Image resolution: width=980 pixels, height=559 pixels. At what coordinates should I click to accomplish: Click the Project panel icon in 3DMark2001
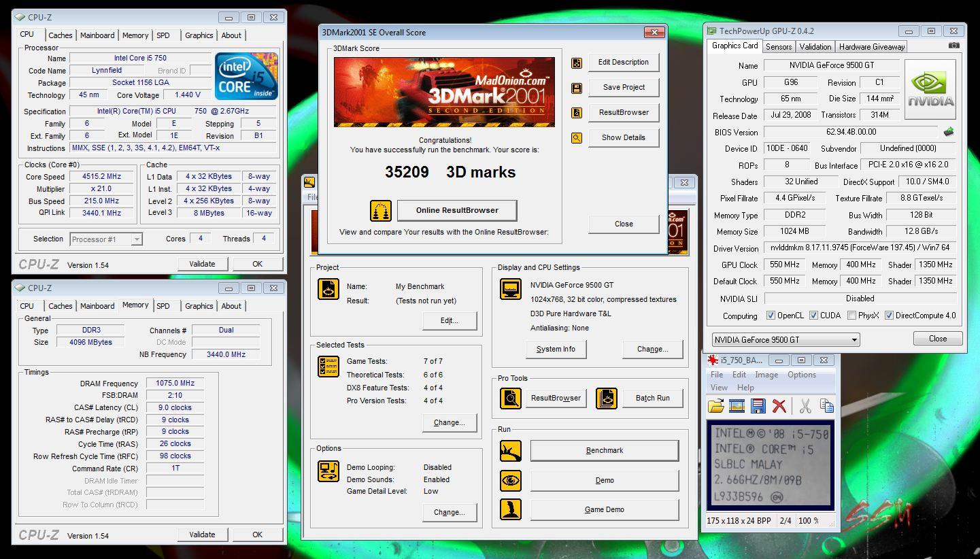point(328,289)
